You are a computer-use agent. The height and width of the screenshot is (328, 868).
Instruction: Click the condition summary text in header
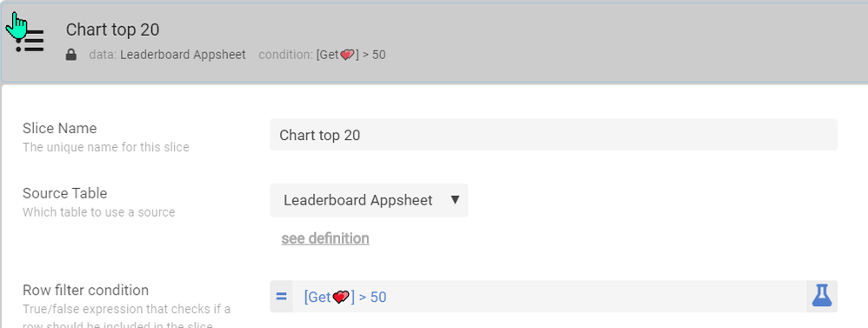tap(322, 55)
